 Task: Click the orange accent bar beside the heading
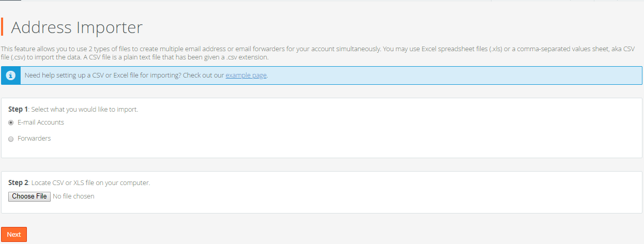pos(2,27)
